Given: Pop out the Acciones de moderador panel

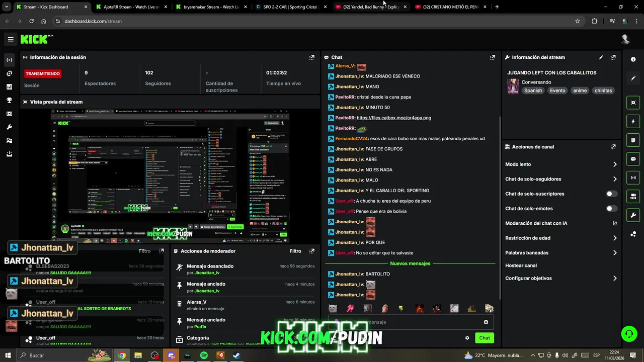Looking at the screenshot, I should pos(311,251).
